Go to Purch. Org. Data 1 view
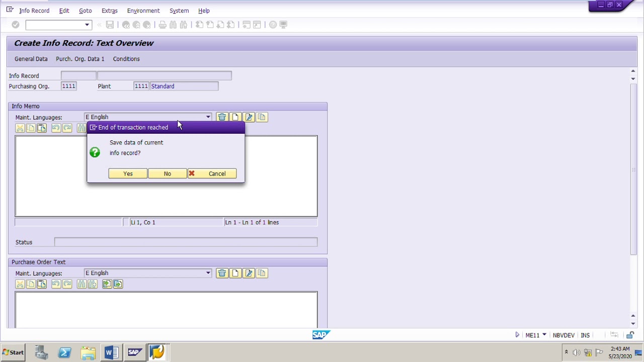Viewport: 644px width, 362px height. coord(80,59)
